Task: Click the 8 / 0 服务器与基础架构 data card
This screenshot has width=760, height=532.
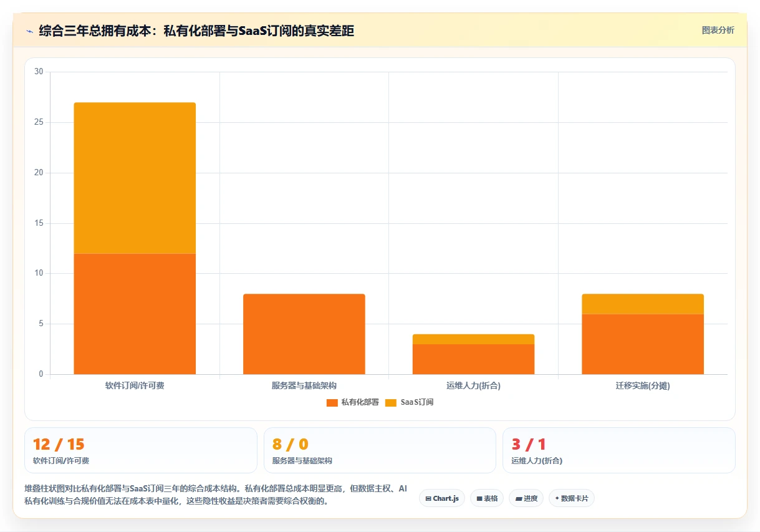Action: [x=380, y=450]
